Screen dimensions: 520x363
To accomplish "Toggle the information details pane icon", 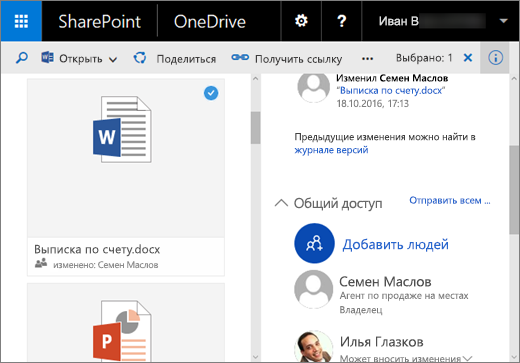I will pos(495,58).
